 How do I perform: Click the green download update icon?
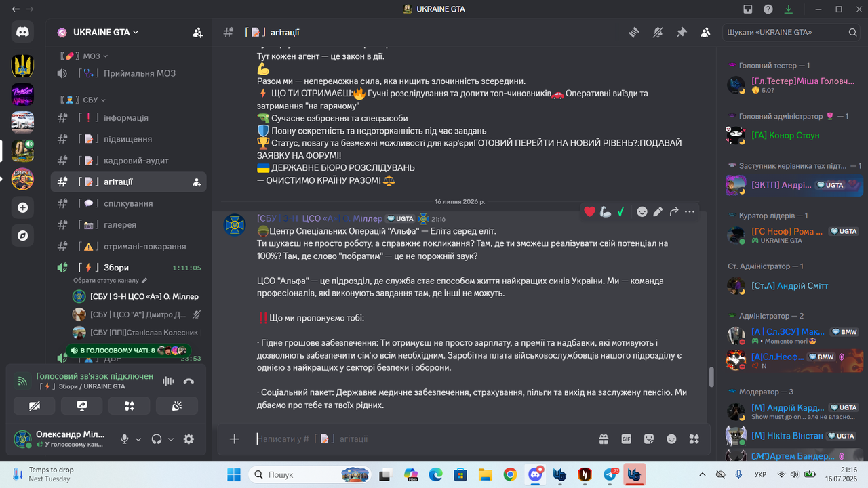click(x=789, y=9)
